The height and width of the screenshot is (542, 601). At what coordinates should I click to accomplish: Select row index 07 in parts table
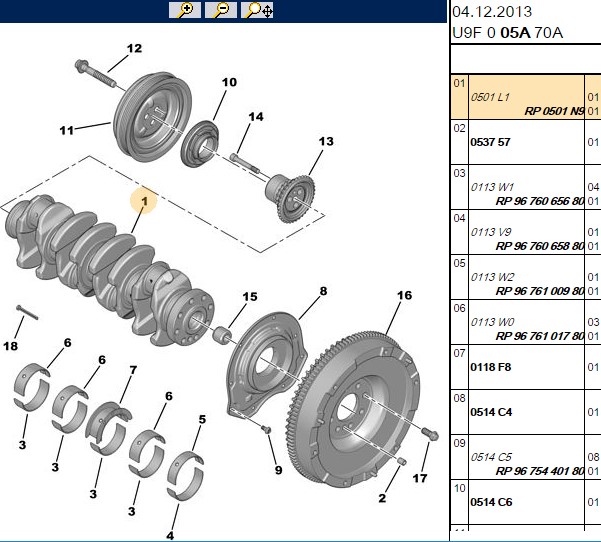[x=459, y=353]
